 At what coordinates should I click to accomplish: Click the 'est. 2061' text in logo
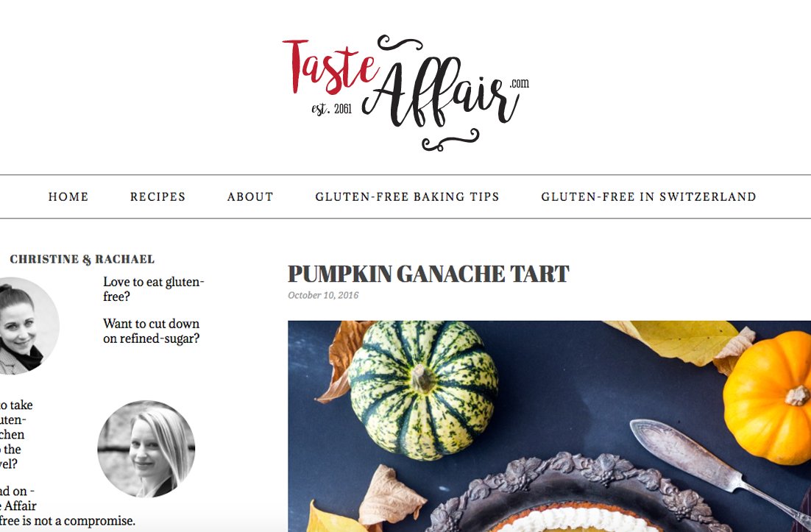[x=331, y=109]
